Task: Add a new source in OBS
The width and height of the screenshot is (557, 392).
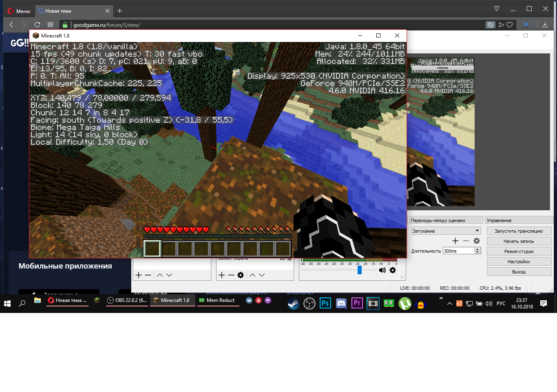Action: click(222, 275)
